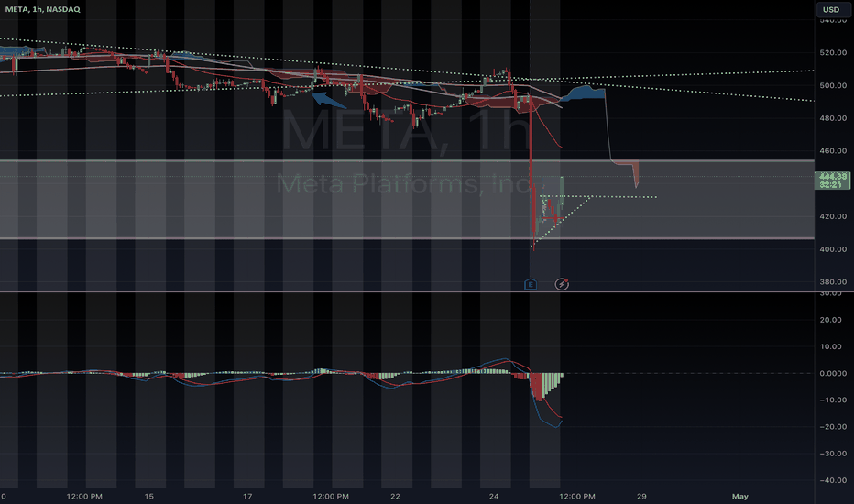Click the 17 date label on time axis
Image resolution: width=854 pixels, height=504 pixels.
click(x=247, y=497)
